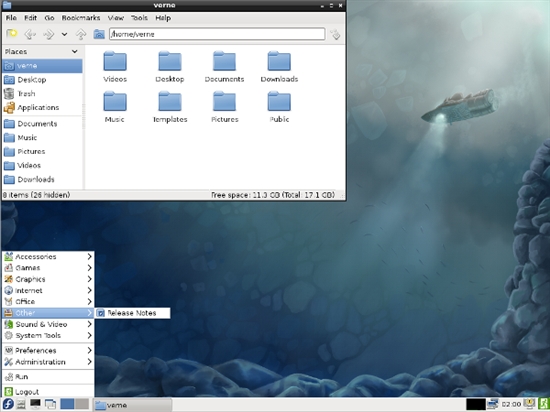The image size is (550, 412).
Task: Switch to the second workspace in pager
Action: 82,404
